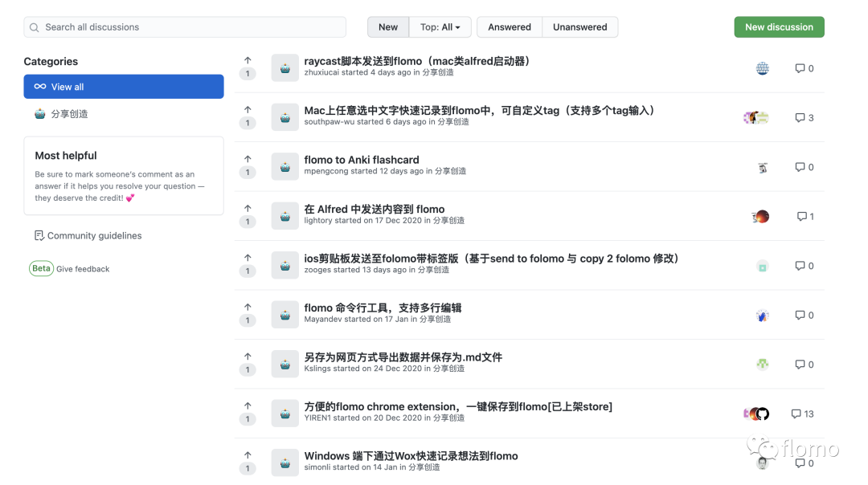The image size is (868, 485).
Task: Open the ios剪贴板发送至folomo带标签版 discussion title
Action: [492, 259]
